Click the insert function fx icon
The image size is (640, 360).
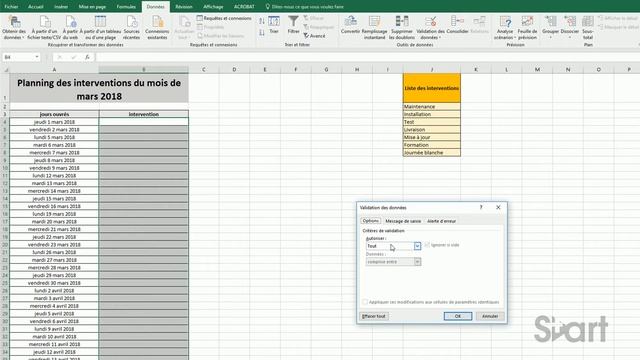[x=87, y=57]
